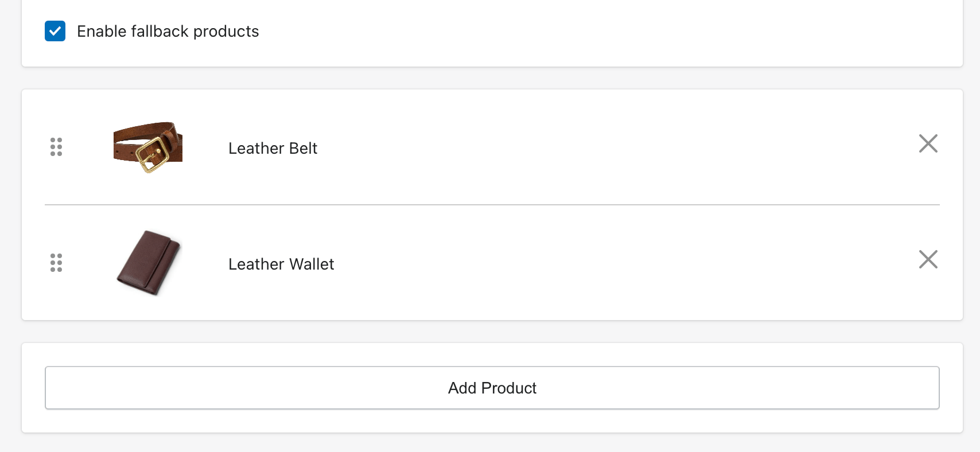Delete the wallet from the fallback list
The width and height of the screenshot is (980, 452).
928,259
